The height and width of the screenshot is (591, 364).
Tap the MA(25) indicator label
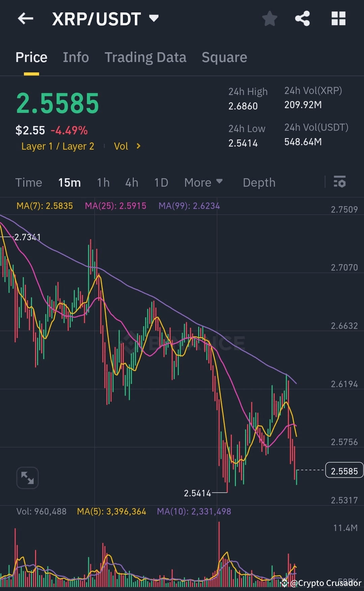coord(115,206)
